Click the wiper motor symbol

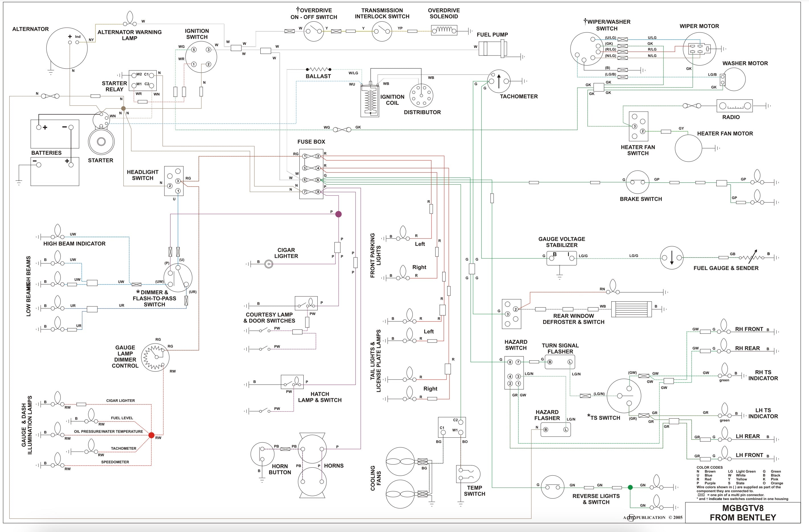coord(699,49)
